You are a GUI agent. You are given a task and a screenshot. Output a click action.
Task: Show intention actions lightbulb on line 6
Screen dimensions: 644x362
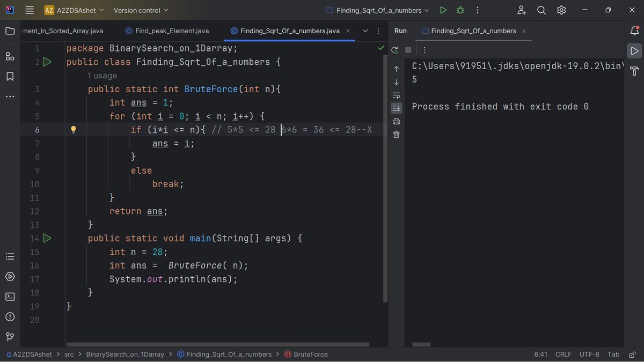[74, 129]
